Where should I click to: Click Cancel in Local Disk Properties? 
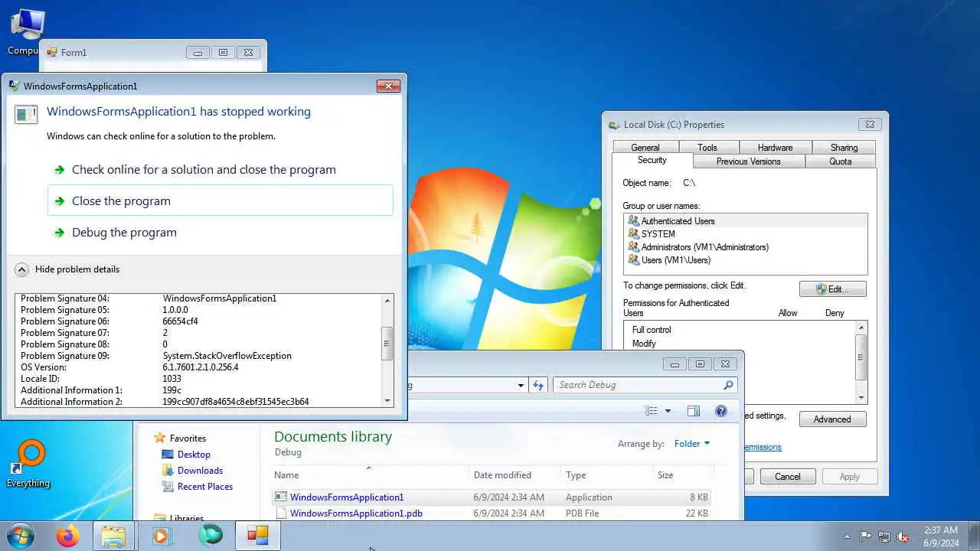click(787, 477)
